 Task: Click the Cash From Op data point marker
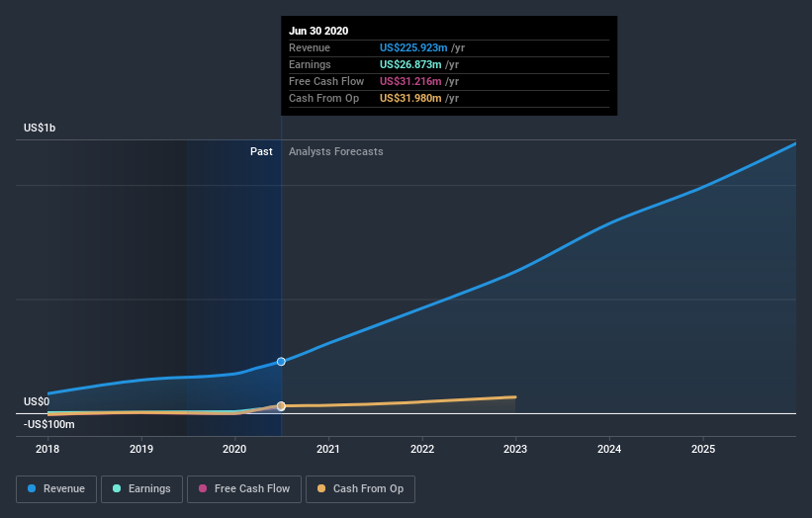[281, 406]
